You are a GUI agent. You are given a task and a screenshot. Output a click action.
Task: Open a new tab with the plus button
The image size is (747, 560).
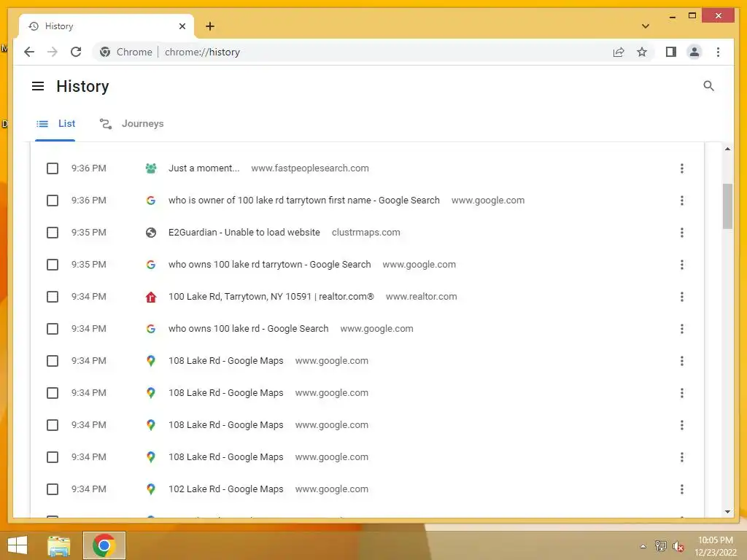(x=209, y=26)
